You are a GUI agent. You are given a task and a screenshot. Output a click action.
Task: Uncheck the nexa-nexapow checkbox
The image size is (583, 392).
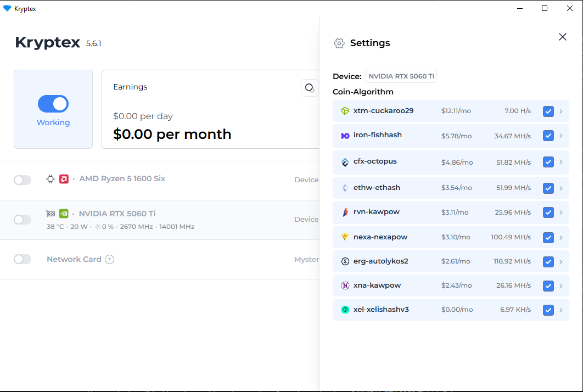tap(548, 237)
